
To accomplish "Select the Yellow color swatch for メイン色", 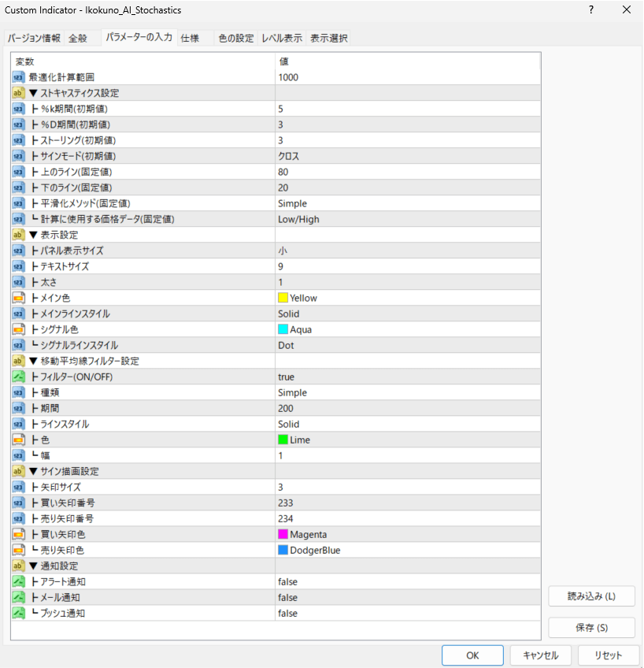I will pos(283,298).
